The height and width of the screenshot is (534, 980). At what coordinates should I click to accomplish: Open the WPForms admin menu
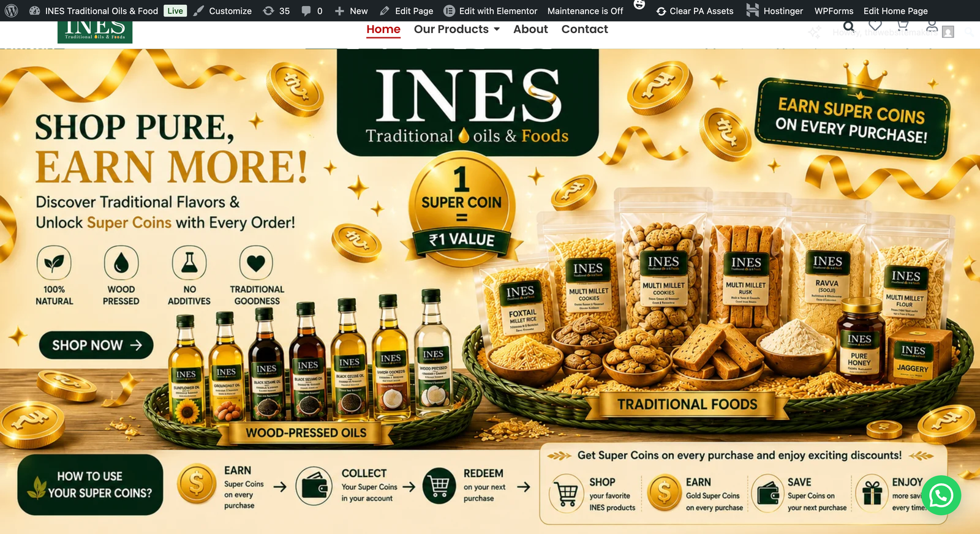(x=834, y=10)
